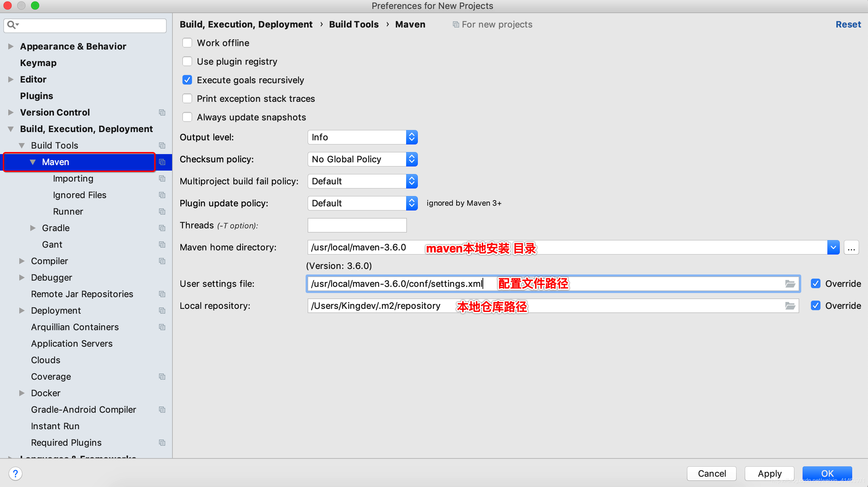Collapse the Maven node arrow
Image resolution: width=868 pixels, height=487 pixels.
point(33,162)
